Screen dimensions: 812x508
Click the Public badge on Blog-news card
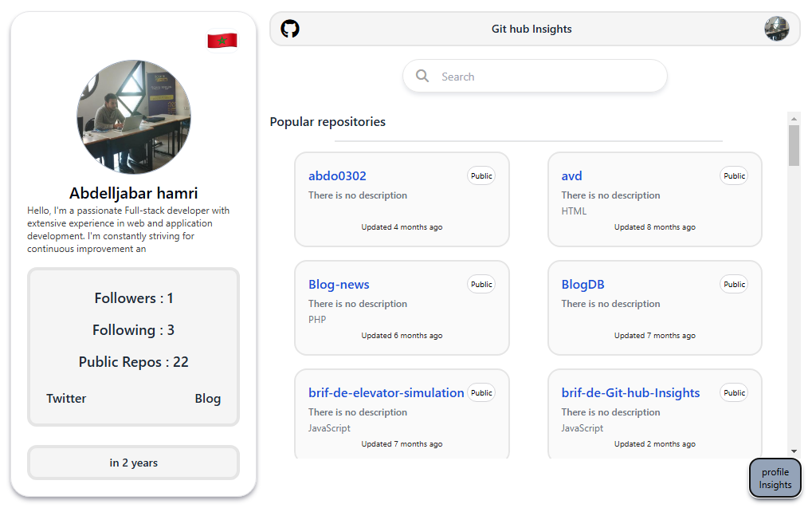click(x=481, y=284)
